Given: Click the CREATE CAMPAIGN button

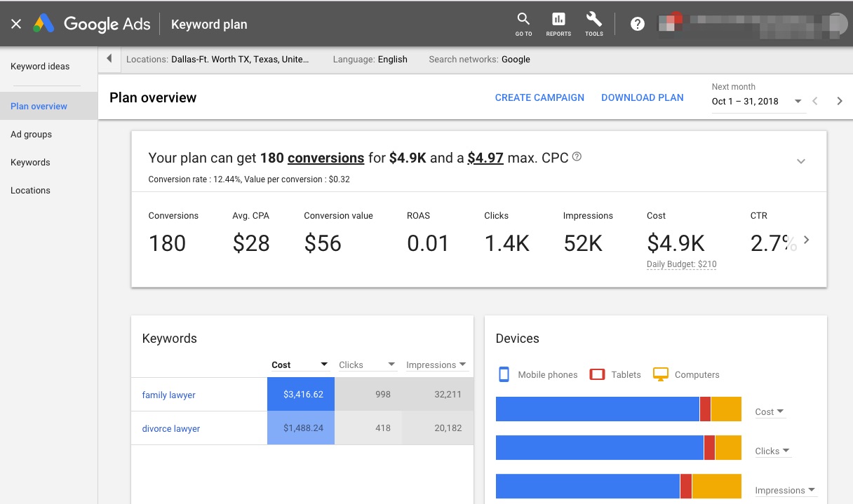Looking at the screenshot, I should [539, 97].
